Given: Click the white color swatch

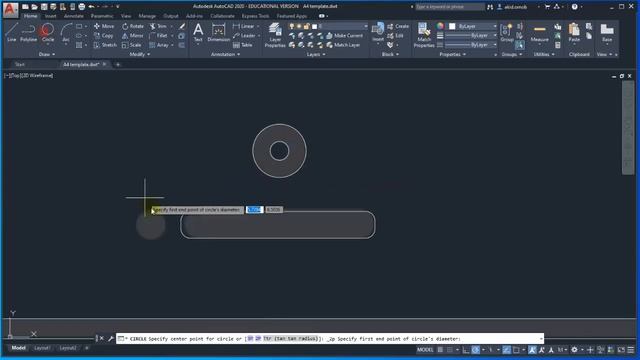Looking at the screenshot, I should (452, 26).
